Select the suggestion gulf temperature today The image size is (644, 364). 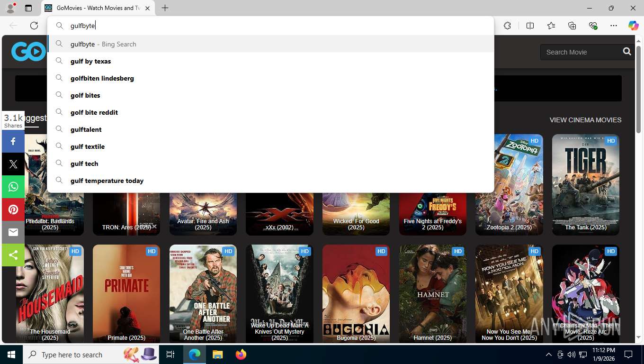click(x=271, y=181)
